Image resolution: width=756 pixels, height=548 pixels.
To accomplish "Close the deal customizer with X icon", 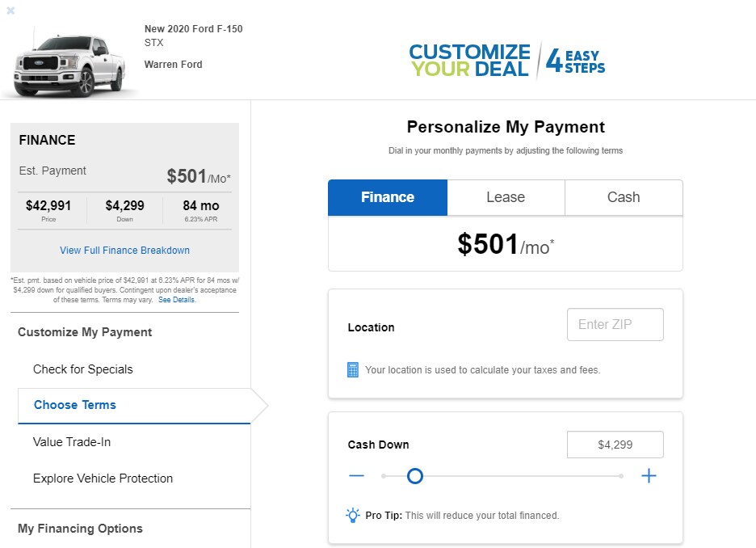I will (x=10, y=11).
